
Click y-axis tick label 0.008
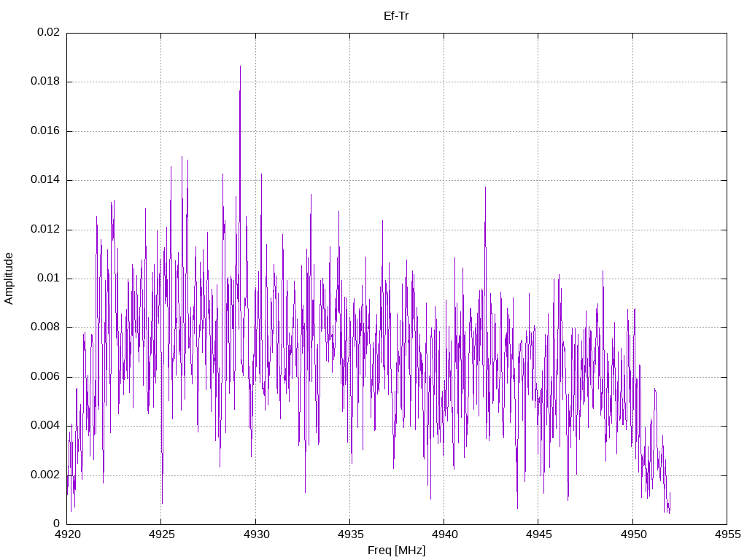[45, 327]
